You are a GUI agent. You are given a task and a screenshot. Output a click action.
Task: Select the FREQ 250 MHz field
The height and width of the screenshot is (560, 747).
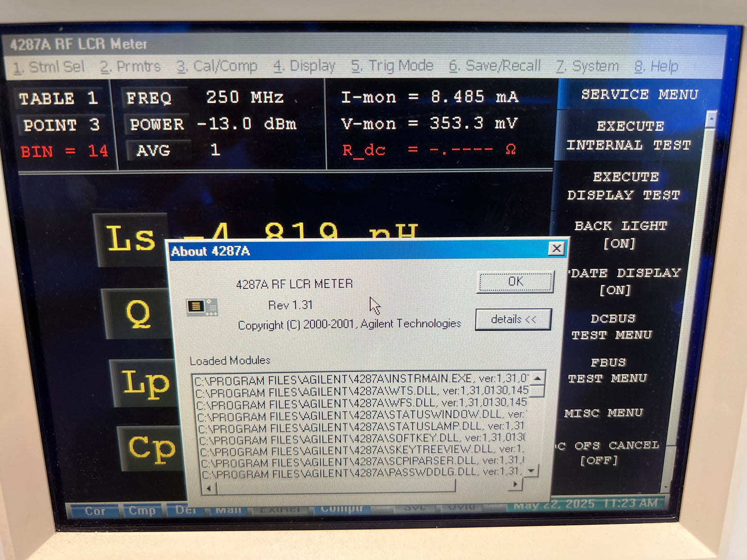pos(205,98)
